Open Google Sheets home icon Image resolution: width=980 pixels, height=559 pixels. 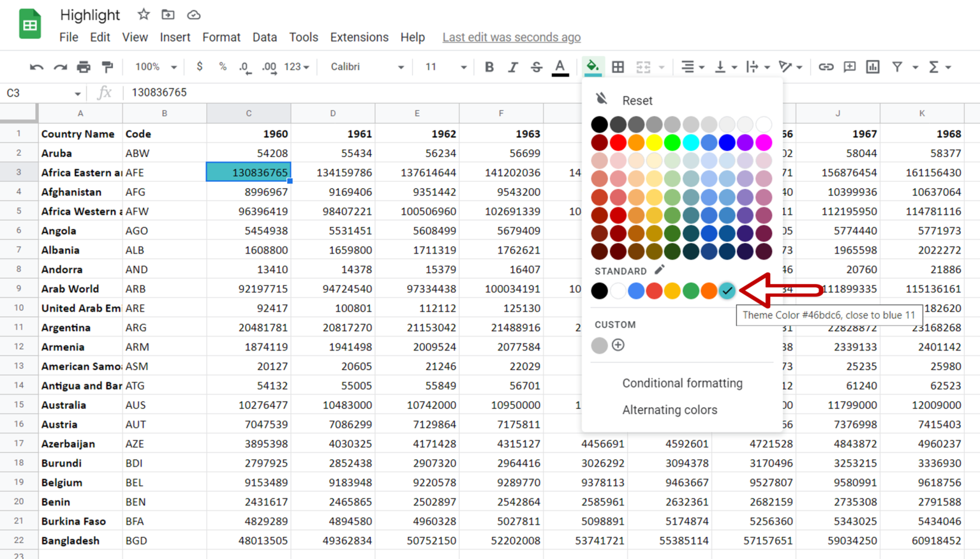(x=29, y=24)
